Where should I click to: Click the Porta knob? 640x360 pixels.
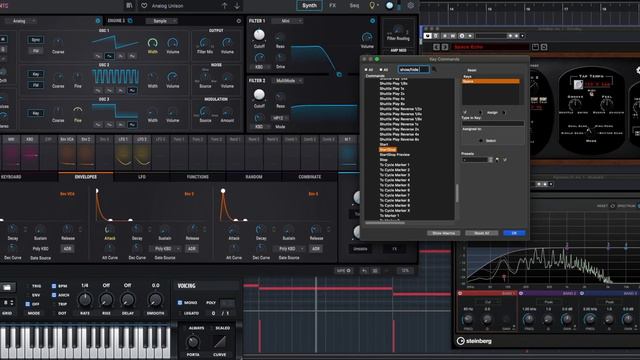click(x=193, y=342)
